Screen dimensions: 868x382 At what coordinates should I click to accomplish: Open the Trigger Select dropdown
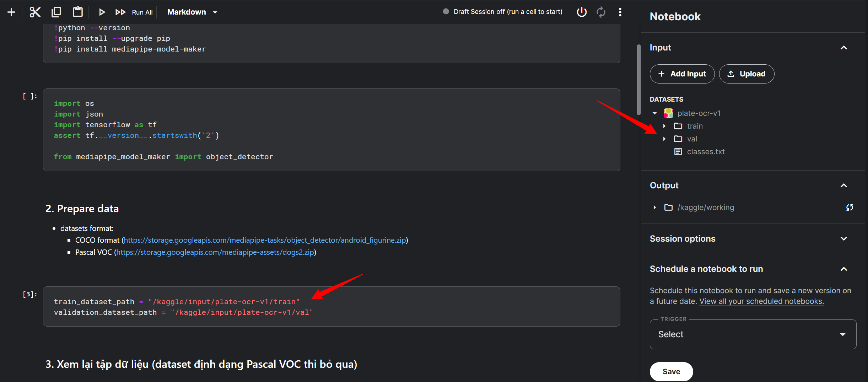[x=753, y=334]
